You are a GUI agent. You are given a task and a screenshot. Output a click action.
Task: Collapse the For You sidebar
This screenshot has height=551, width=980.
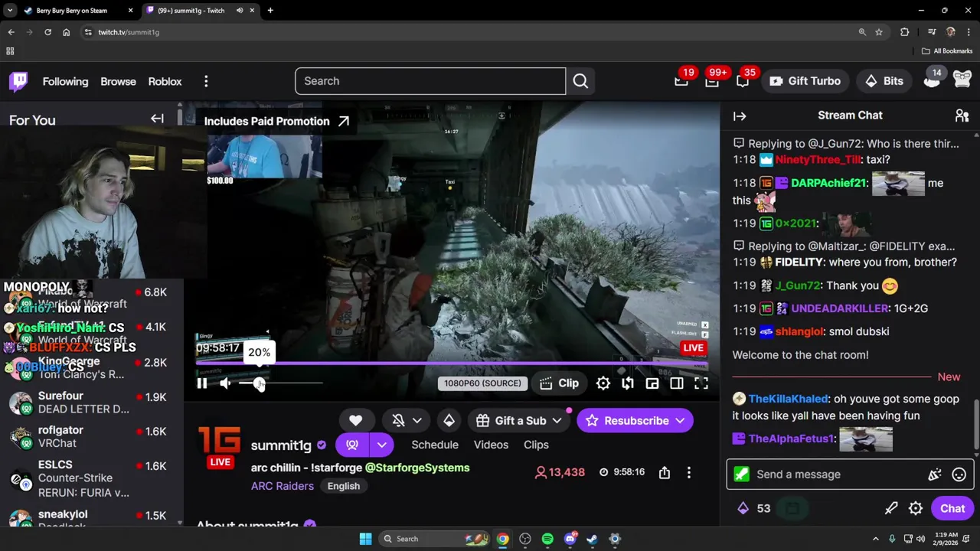click(157, 119)
